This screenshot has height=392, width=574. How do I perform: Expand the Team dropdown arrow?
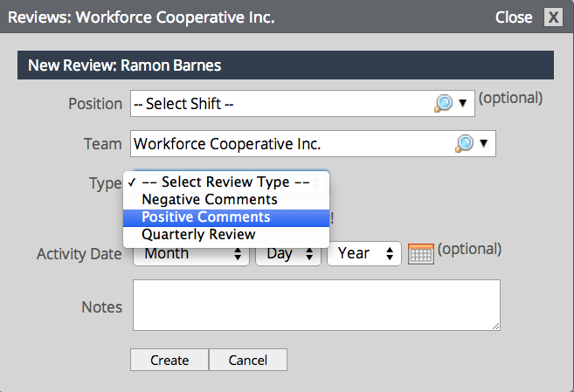(x=484, y=143)
